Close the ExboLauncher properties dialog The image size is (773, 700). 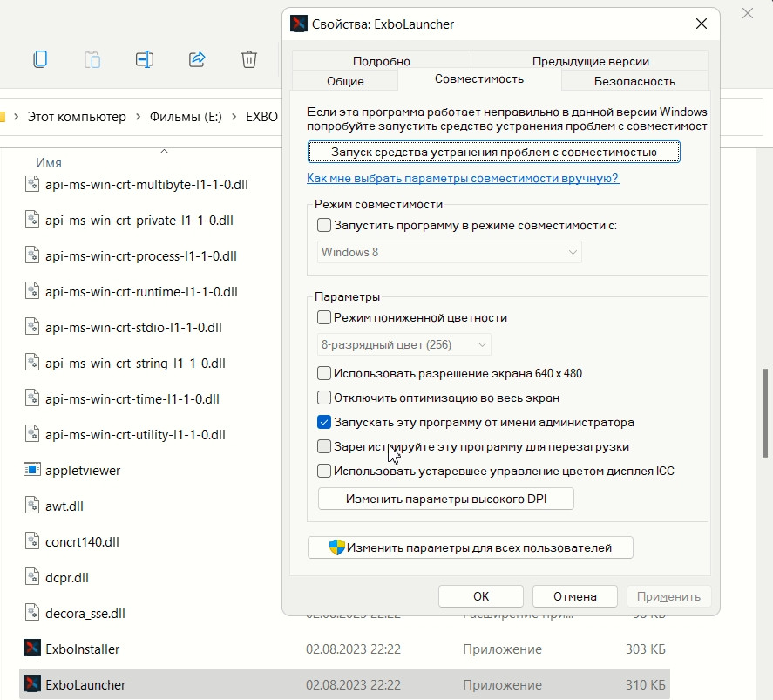pos(701,24)
